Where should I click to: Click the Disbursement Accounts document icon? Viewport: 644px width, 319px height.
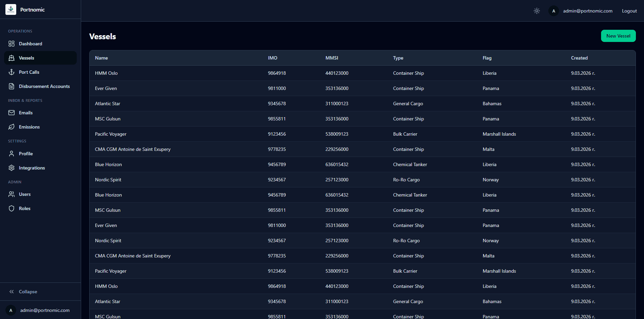tap(11, 86)
